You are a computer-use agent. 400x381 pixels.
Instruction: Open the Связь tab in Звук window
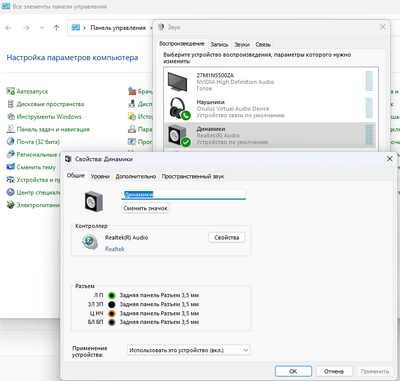(x=263, y=44)
